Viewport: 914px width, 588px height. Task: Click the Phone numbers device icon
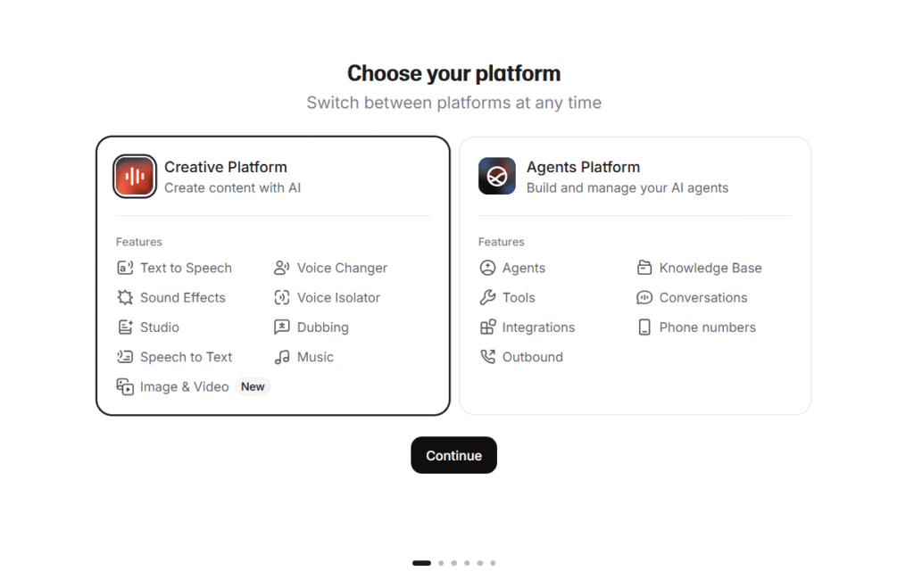click(x=644, y=327)
